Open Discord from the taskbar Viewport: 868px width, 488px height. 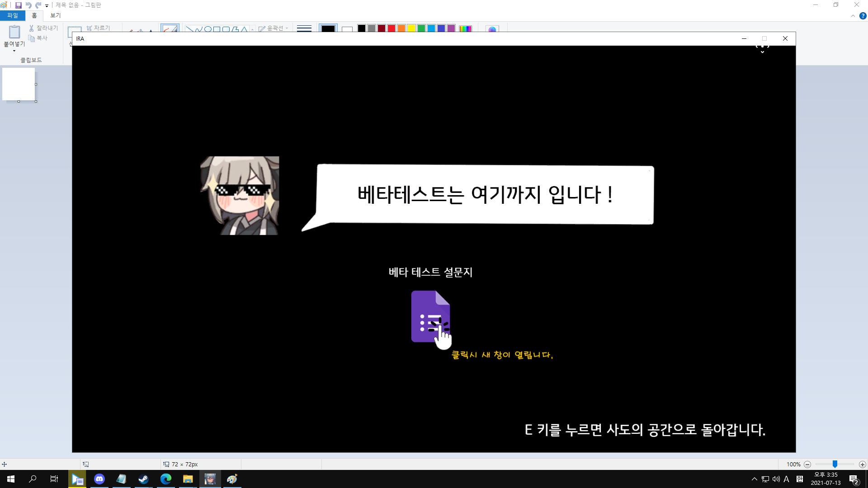pos(99,479)
